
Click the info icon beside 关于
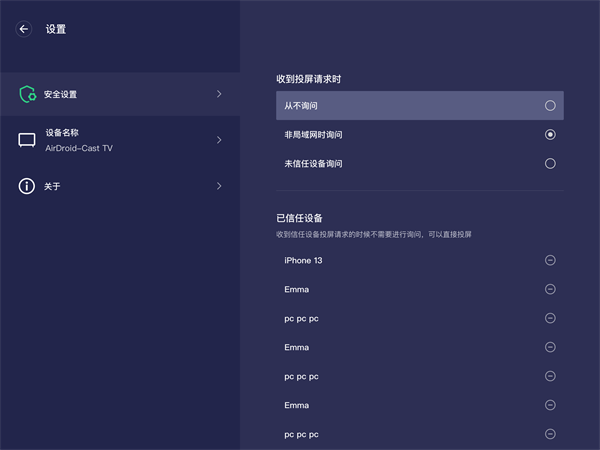pos(27,186)
